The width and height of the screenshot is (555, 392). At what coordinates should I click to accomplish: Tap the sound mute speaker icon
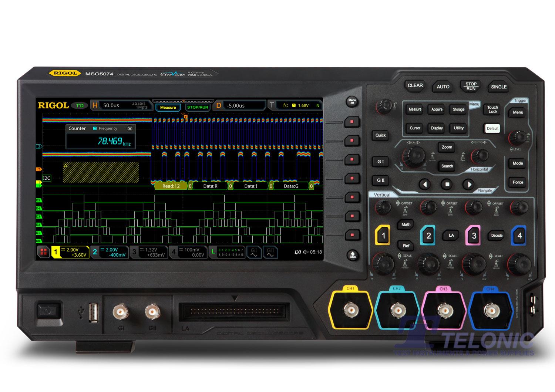pyautogui.click(x=306, y=252)
